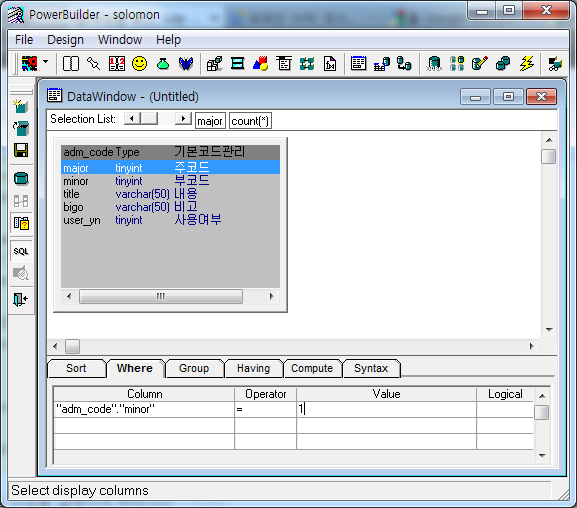Select the minor column row
The width and height of the screenshot is (577, 508).
click(x=170, y=181)
